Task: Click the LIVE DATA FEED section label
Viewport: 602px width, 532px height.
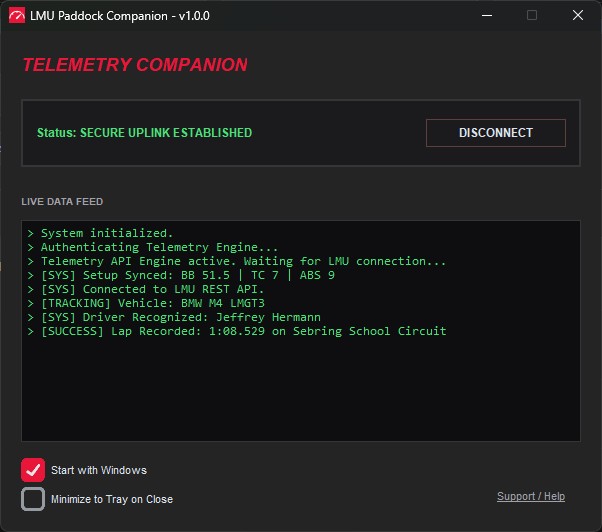Action: [62, 202]
